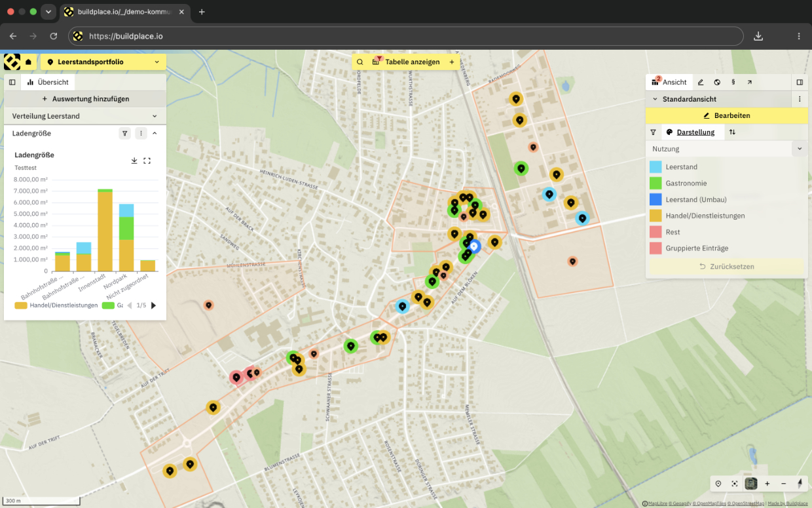Open Made by Buildplace link
This screenshot has height=508, width=812.
point(788,503)
